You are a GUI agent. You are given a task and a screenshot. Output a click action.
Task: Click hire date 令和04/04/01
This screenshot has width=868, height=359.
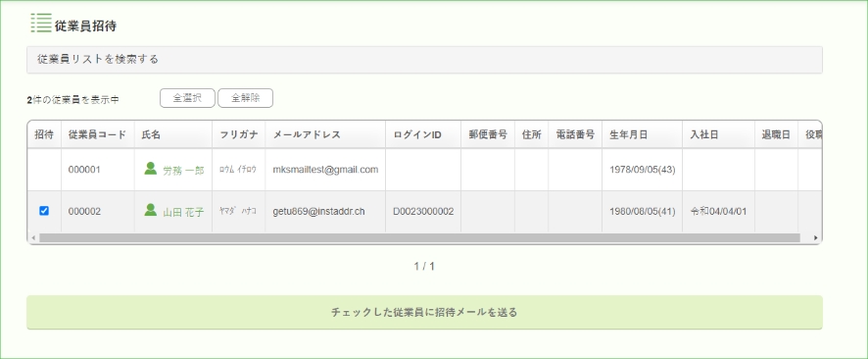(x=718, y=211)
